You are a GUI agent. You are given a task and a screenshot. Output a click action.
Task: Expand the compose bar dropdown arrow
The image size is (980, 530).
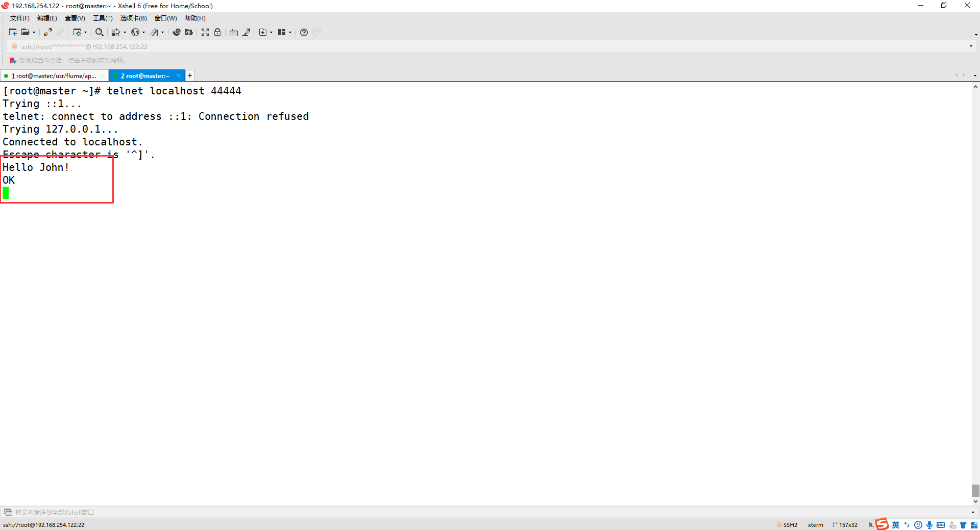973,512
